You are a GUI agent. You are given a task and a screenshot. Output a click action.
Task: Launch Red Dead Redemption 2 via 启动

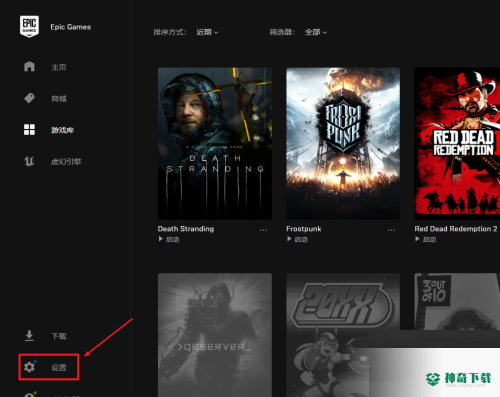coord(429,239)
